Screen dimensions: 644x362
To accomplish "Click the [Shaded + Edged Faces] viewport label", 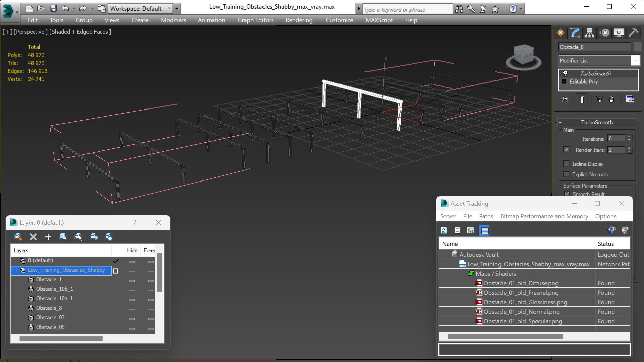I will coord(80,32).
